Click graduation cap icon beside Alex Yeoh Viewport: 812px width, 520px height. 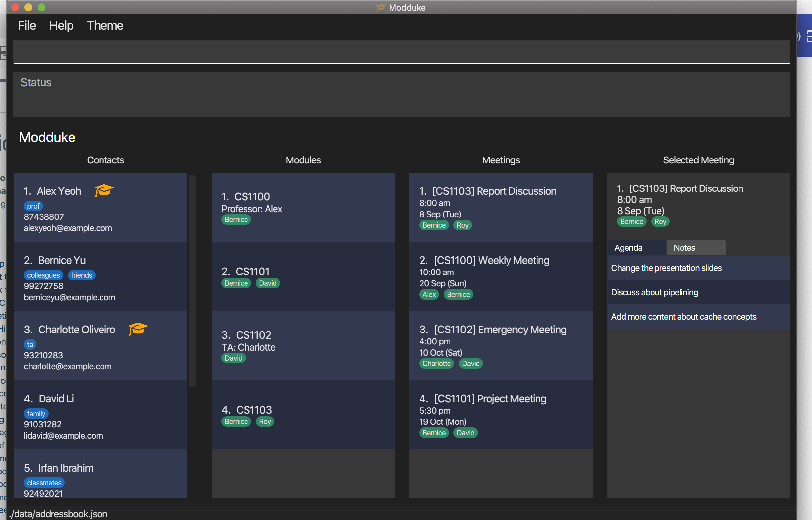104,191
